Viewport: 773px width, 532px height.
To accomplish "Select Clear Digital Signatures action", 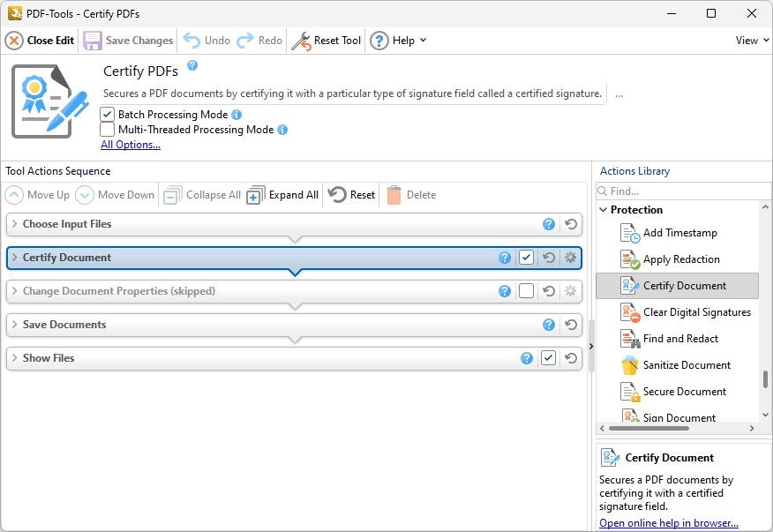I will [678, 312].
